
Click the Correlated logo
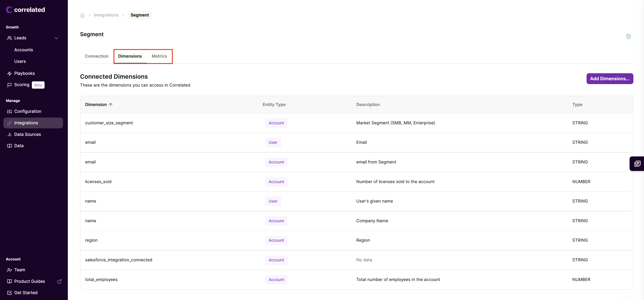point(26,10)
